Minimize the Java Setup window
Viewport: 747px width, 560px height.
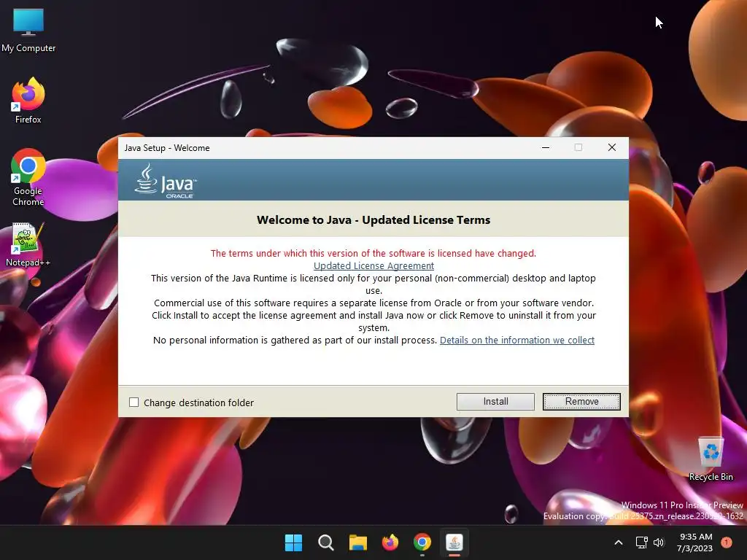click(x=546, y=147)
